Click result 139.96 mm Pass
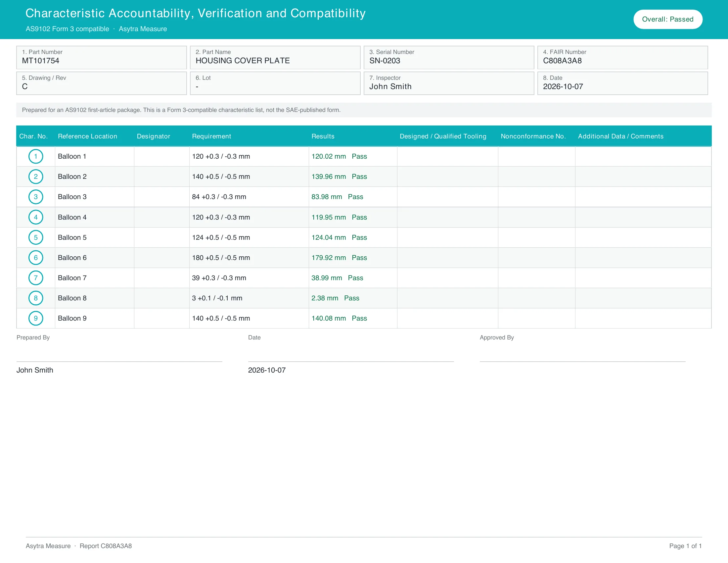The image size is (728, 563). [339, 177]
